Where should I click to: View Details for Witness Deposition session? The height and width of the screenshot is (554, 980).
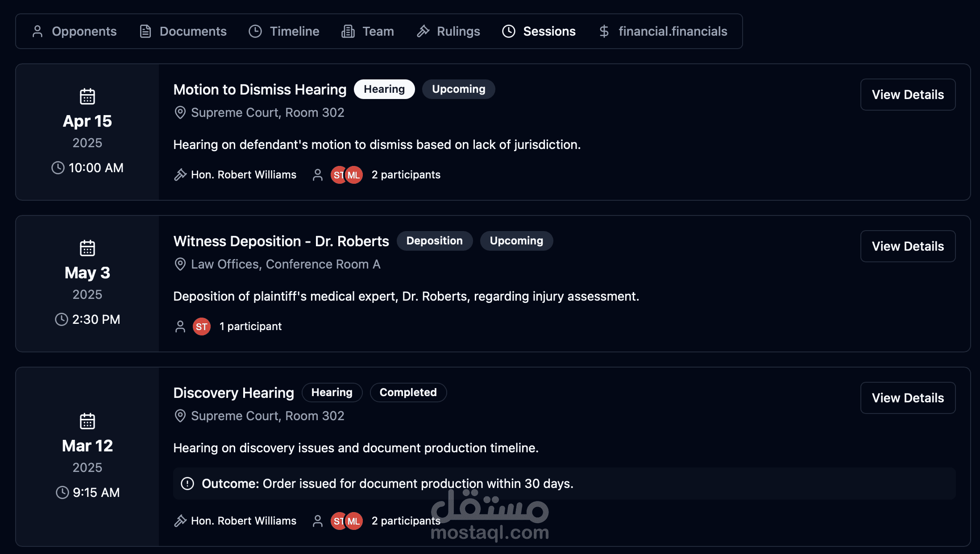907,246
